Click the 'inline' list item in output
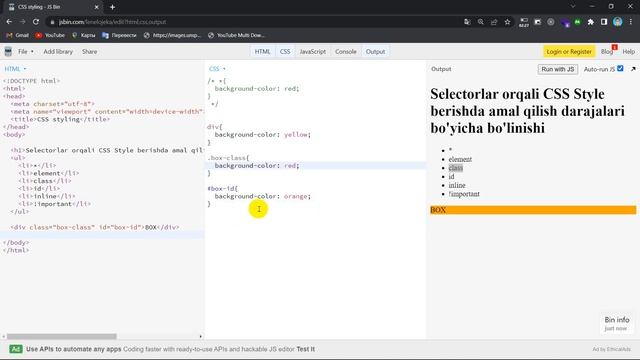 [x=457, y=185]
